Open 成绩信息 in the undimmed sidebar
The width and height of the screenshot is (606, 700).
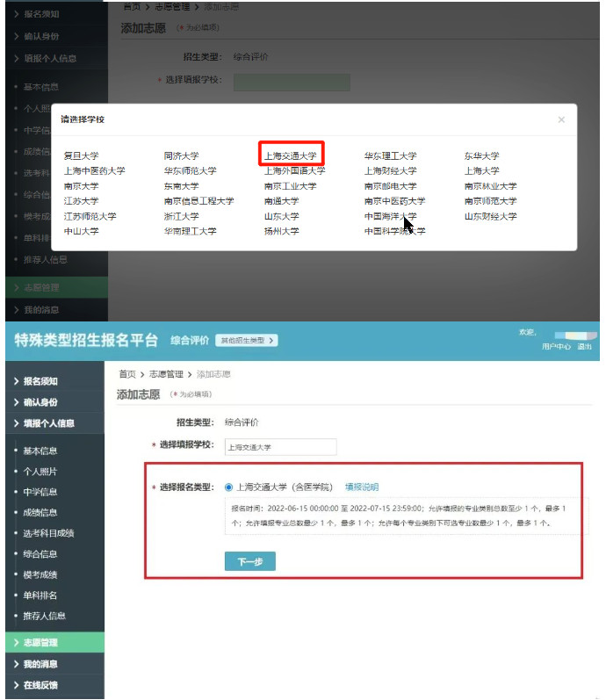point(40,513)
